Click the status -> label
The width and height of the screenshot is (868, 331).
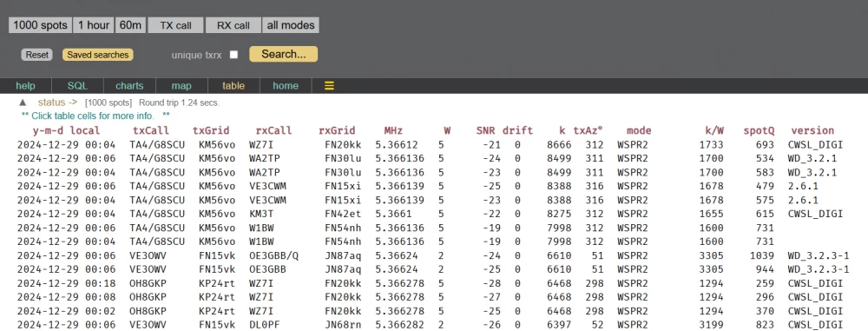[57, 102]
